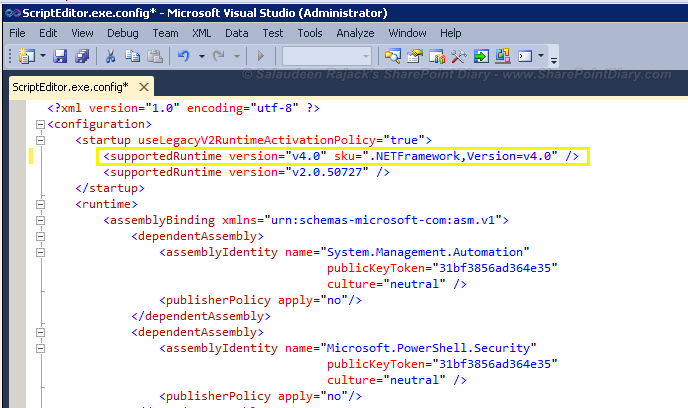688x408 pixels.
Task: Collapse the Microsoft.PowerShell.Security assemblyIdentity outline
Action: coord(40,349)
